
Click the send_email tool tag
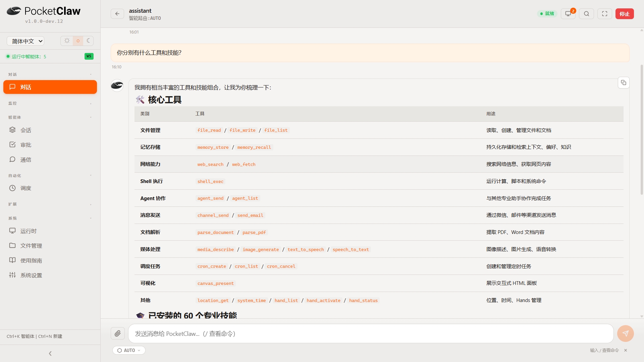tap(250, 216)
